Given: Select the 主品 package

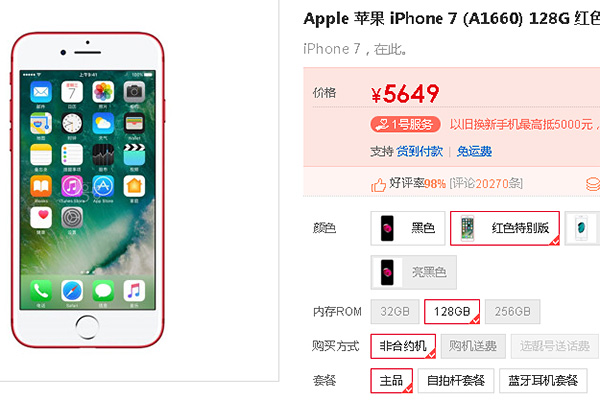Looking at the screenshot, I should (391, 380).
